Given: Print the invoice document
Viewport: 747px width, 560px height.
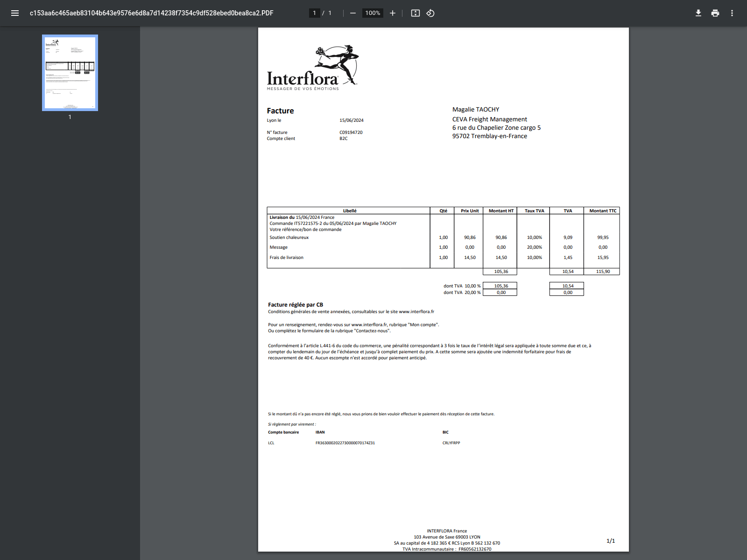Looking at the screenshot, I should (715, 13).
